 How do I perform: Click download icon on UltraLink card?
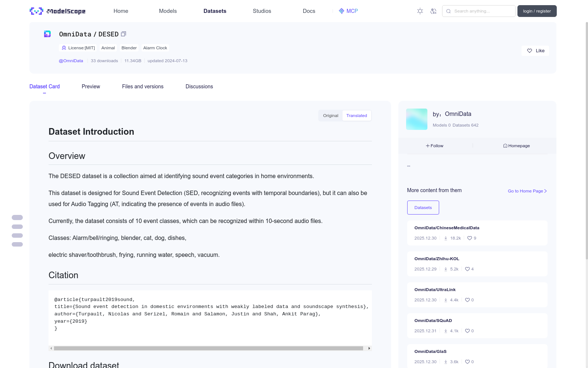pos(446,300)
